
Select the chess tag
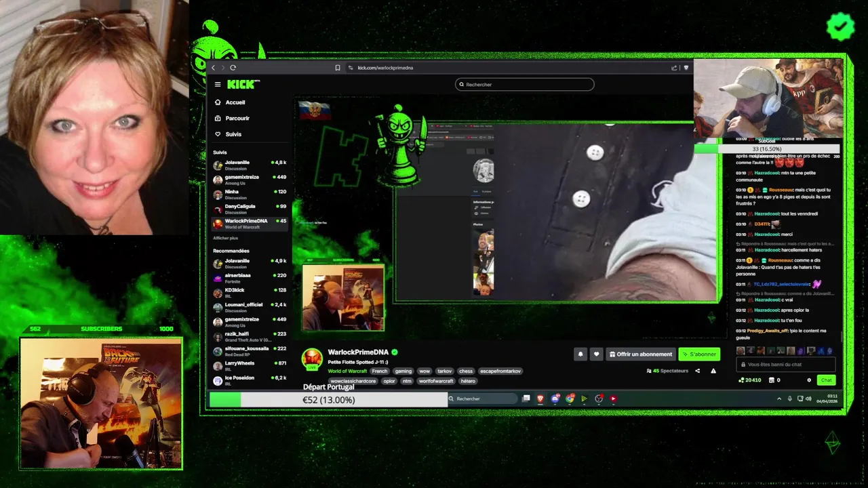tap(466, 371)
